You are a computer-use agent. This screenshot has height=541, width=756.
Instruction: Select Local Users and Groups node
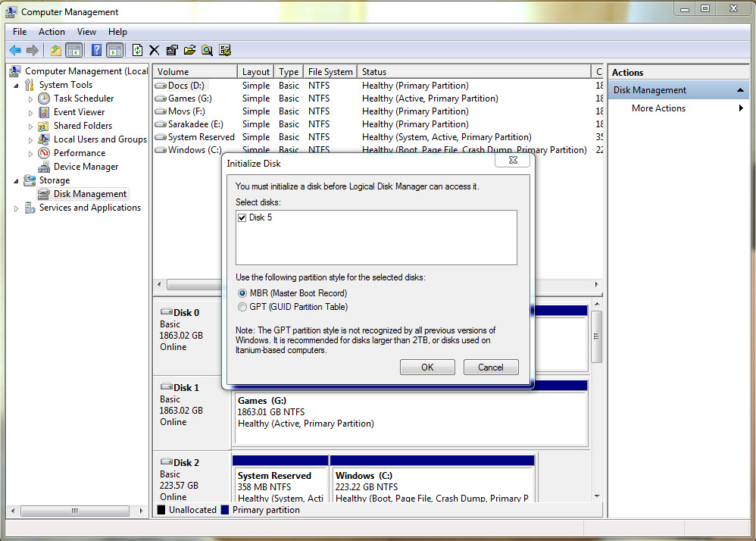click(x=100, y=139)
